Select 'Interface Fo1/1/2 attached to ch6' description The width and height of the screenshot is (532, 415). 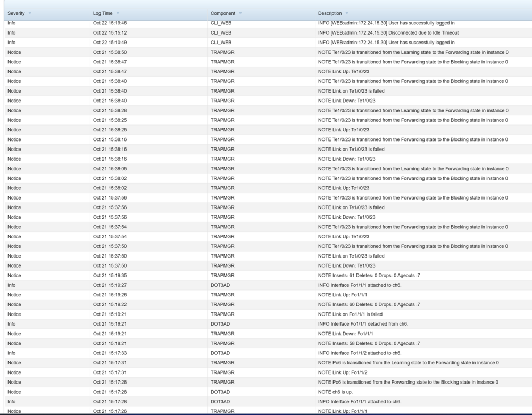[360, 353]
